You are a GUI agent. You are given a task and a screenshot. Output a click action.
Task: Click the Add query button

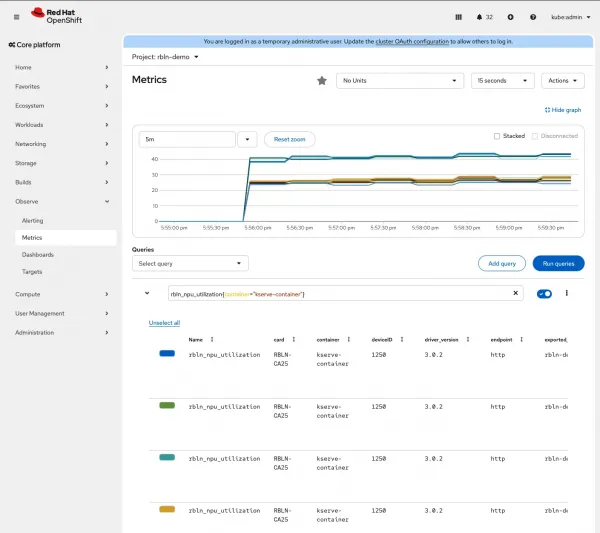coord(502,263)
